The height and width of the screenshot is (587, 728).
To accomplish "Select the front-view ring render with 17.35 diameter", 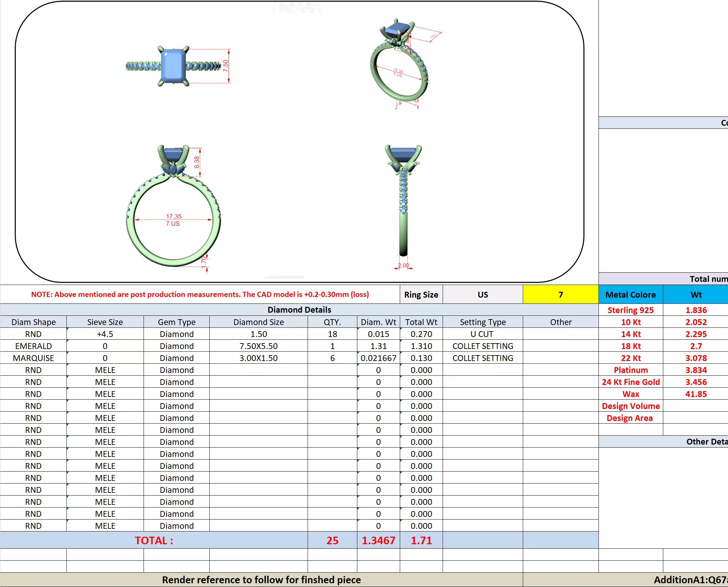I will [173, 209].
